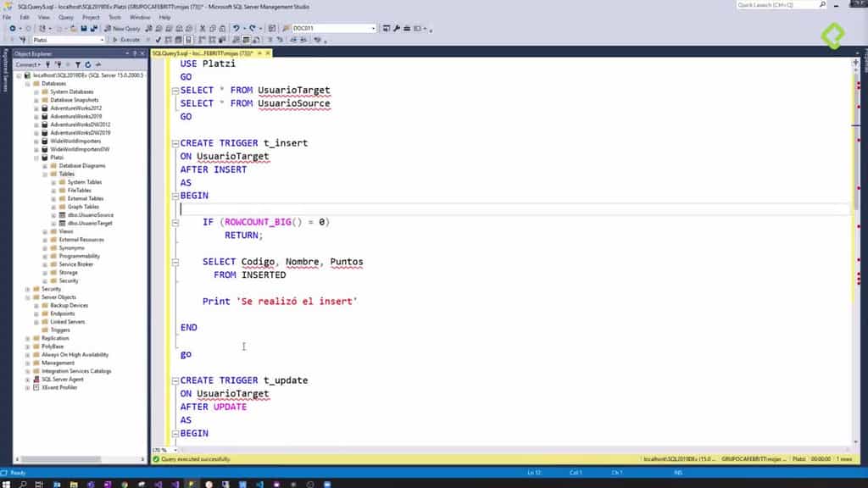Expand the System Databases node

36,91
